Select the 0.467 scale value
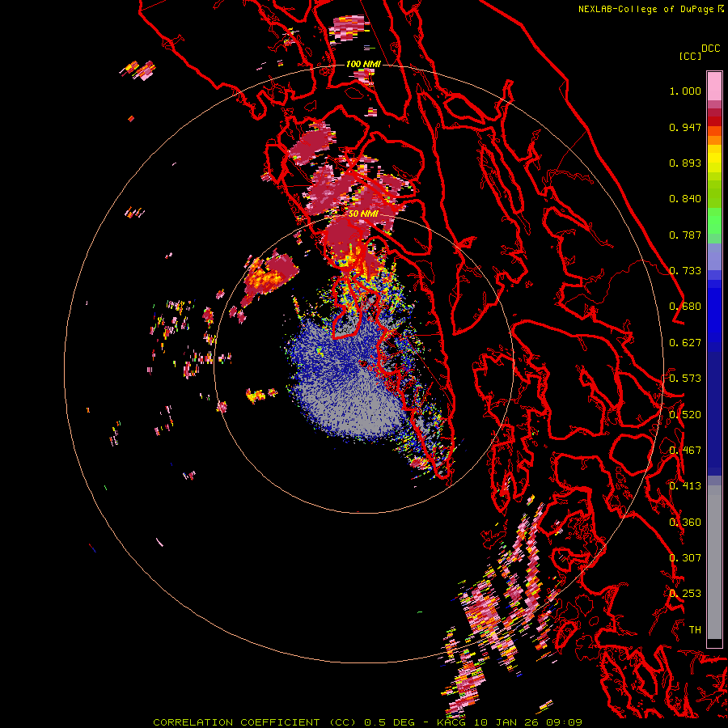 pos(685,451)
